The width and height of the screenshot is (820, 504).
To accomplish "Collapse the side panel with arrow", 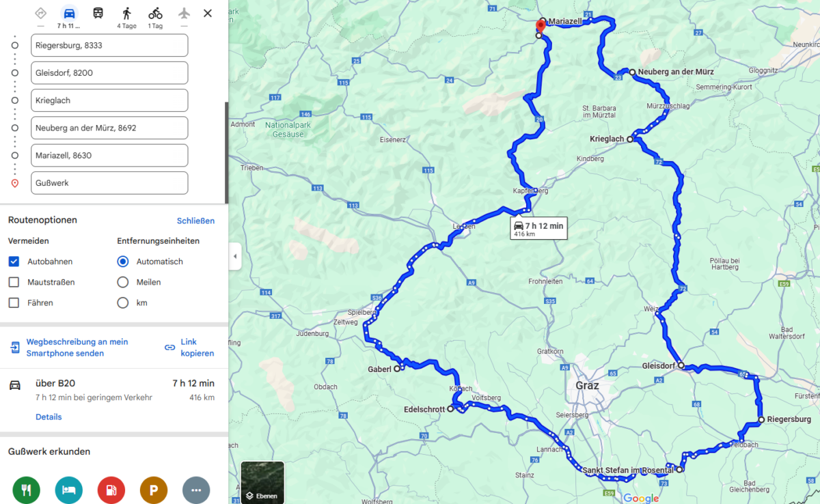I will pyautogui.click(x=235, y=257).
